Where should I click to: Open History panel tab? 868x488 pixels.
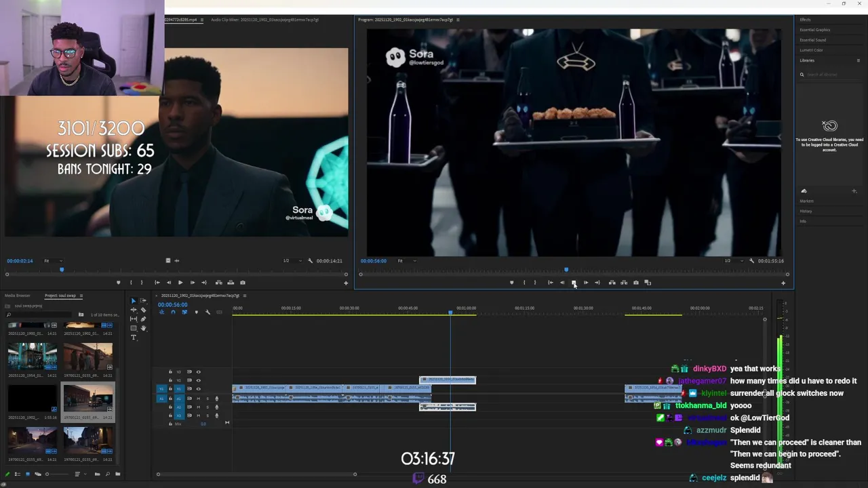click(x=806, y=211)
